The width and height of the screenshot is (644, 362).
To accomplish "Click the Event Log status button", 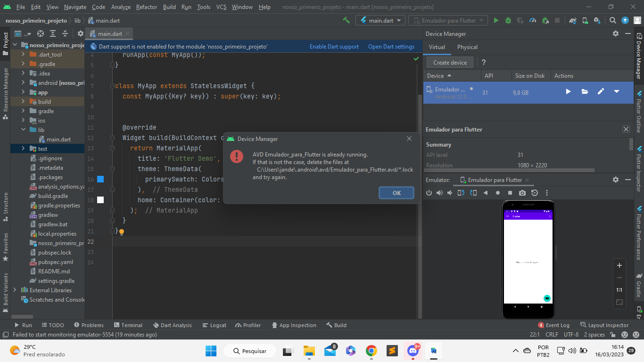I will [x=553, y=325].
